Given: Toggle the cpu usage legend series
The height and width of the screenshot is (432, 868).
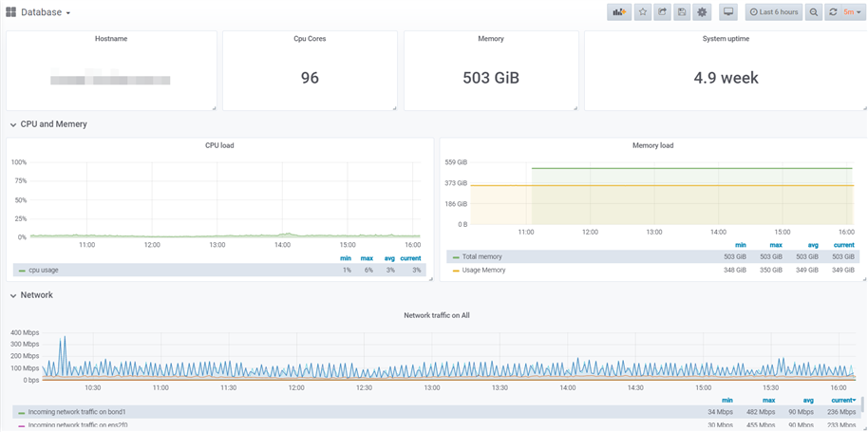Looking at the screenshot, I should click(43, 270).
